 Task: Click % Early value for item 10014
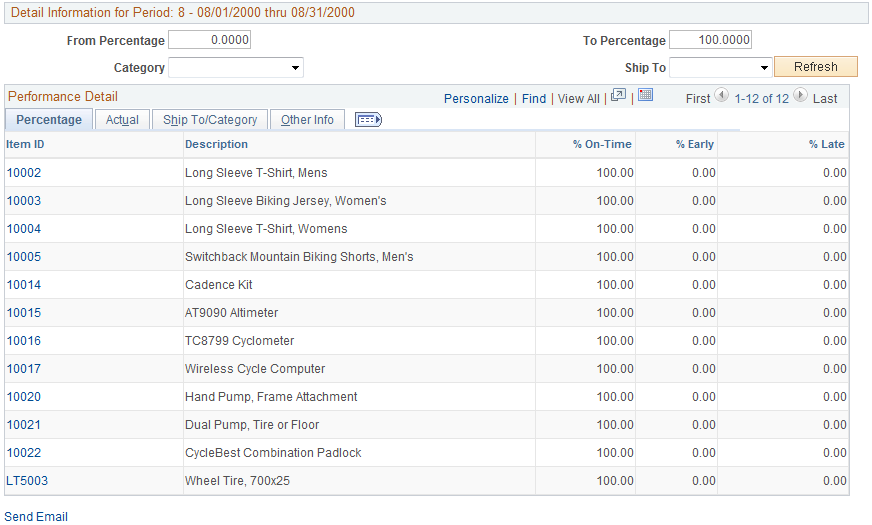tap(703, 285)
